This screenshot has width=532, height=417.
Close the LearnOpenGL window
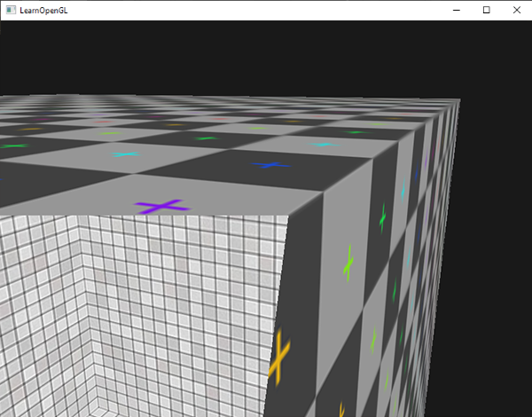click(516, 10)
